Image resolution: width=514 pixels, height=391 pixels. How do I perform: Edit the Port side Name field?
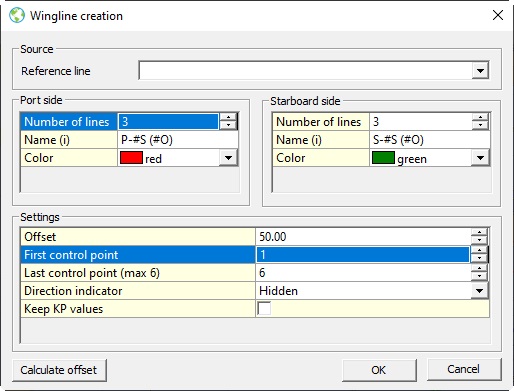point(178,140)
